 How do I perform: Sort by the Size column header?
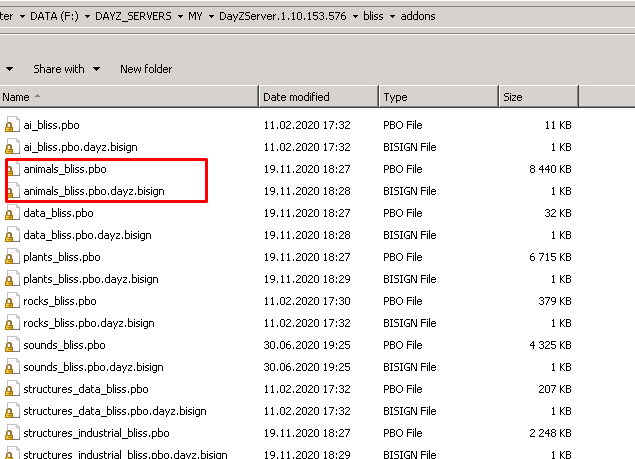539,97
